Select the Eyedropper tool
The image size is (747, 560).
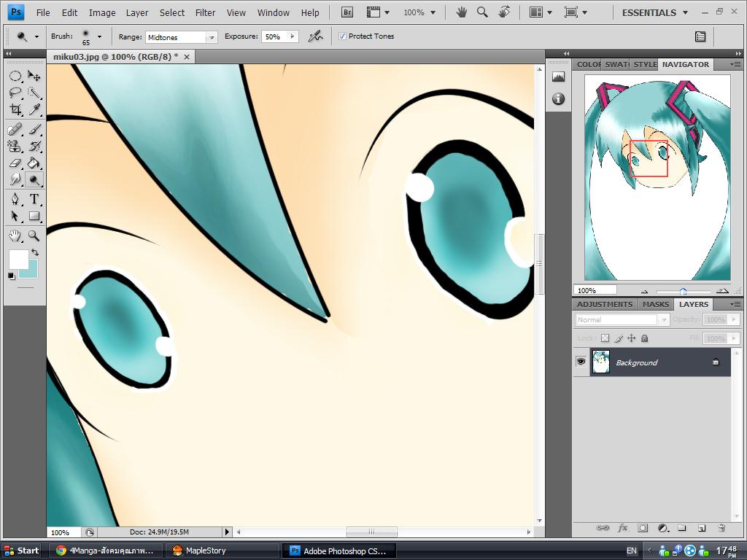coord(34,110)
